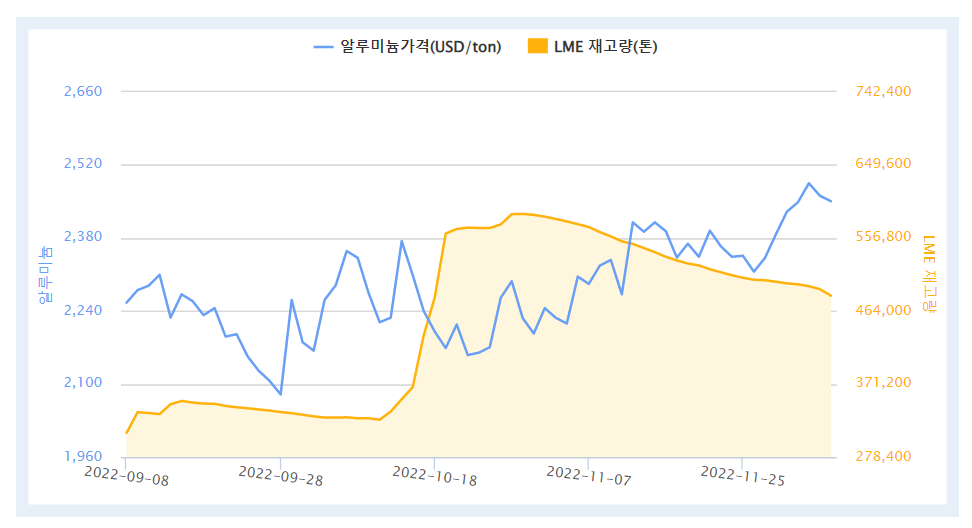Click the 2022-11-25 date label
Screen dimensions: 972x528
[x=743, y=476]
